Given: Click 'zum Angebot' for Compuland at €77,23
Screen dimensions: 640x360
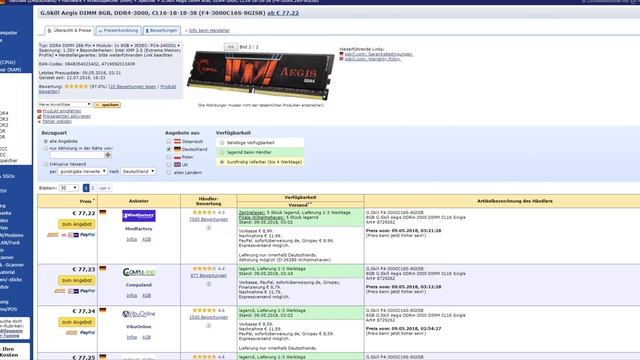Looking at the screenshot, I should [x=77, y=280].
